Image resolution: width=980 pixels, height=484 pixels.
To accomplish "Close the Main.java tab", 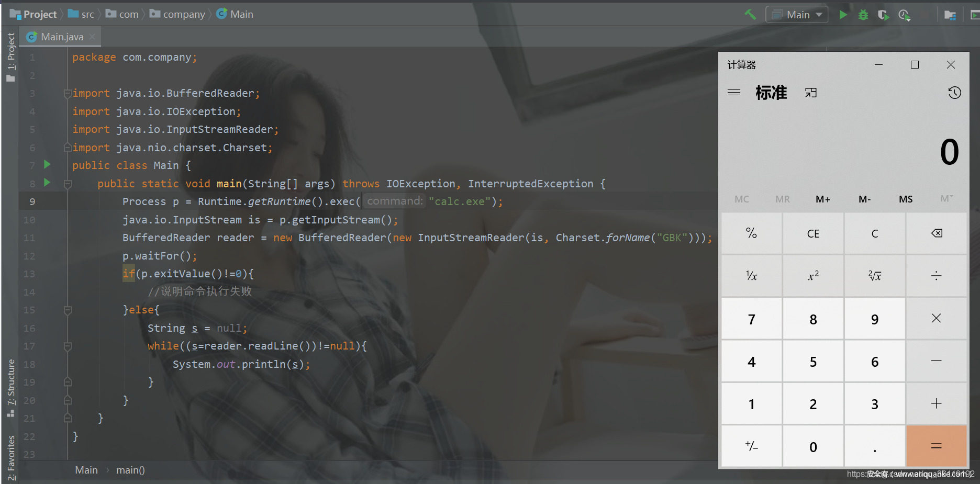I will (x=92, y=37).
